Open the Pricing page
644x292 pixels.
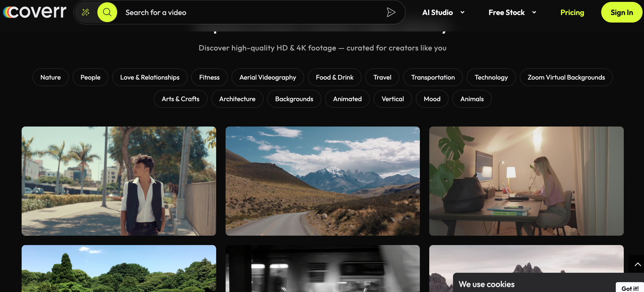pos(572,12)
